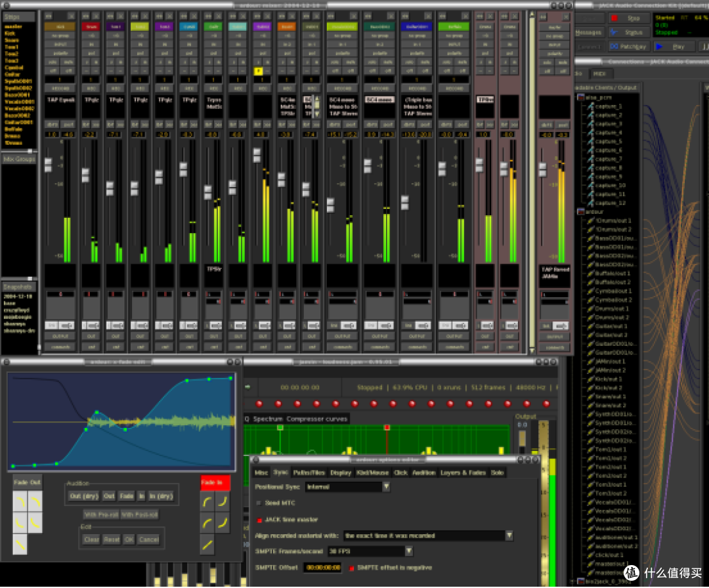Click the red Stop button in JACK
709x588 pixels.
[x=628, y=18]
